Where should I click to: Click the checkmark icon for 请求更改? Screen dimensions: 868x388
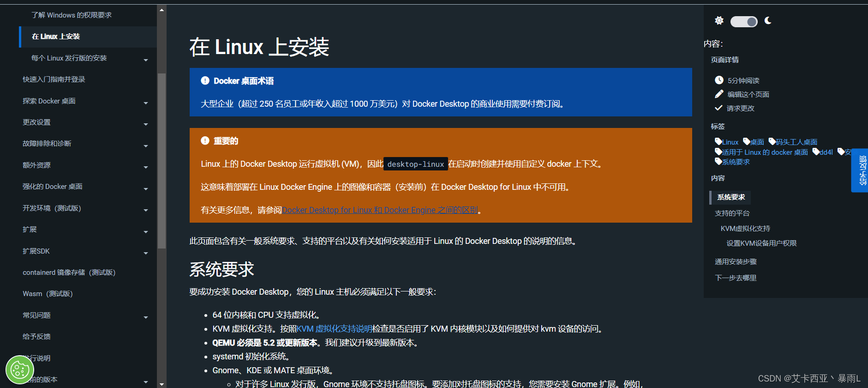point(718,108)
